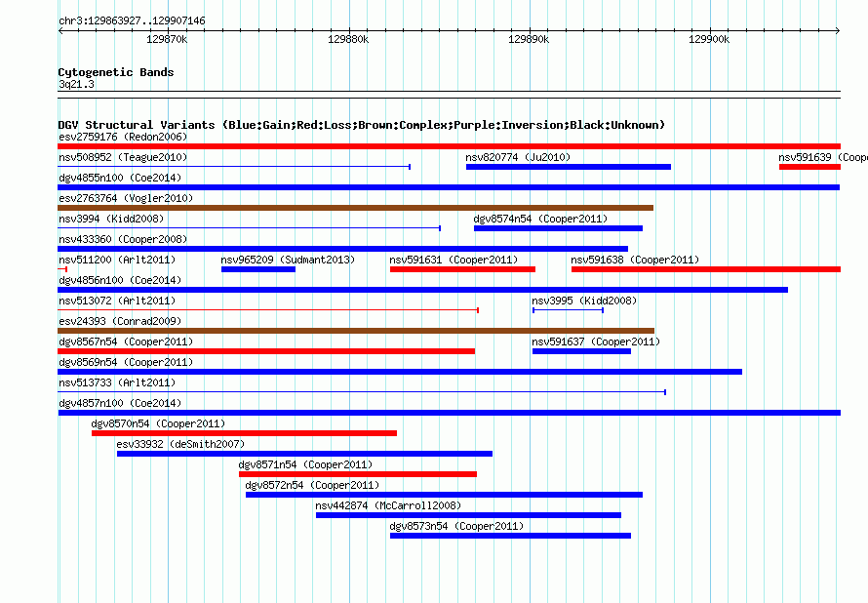Click the DGV Structural Variants track heading

point(362,125)
